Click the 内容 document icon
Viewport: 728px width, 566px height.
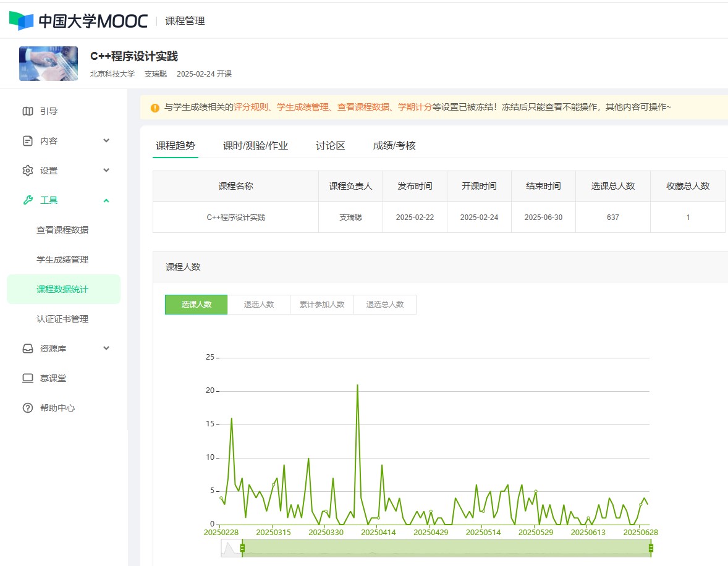[28, 141]
